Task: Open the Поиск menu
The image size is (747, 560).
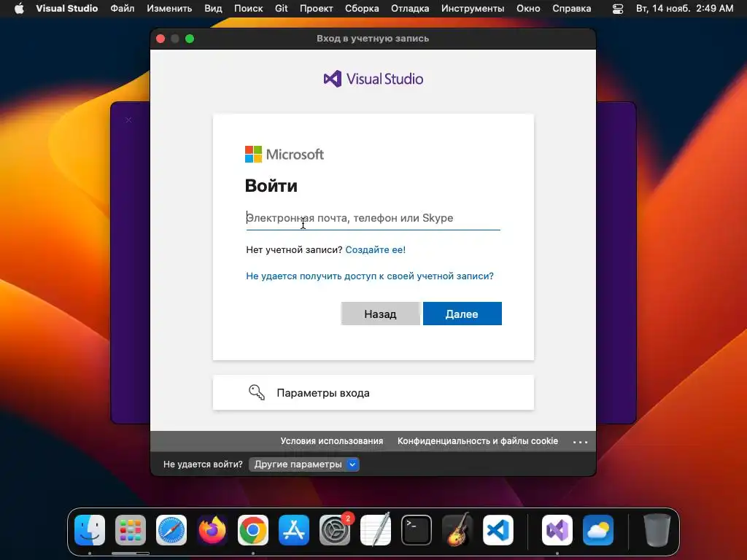Action: (x=248, y=8)
